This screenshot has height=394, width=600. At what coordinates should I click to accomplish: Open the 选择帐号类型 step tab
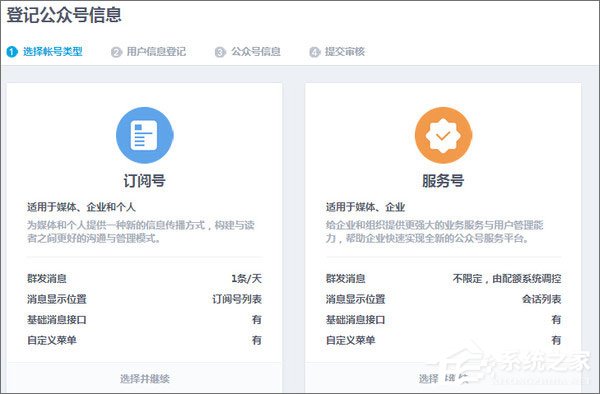pyautogui.click(x=53, y=52)
